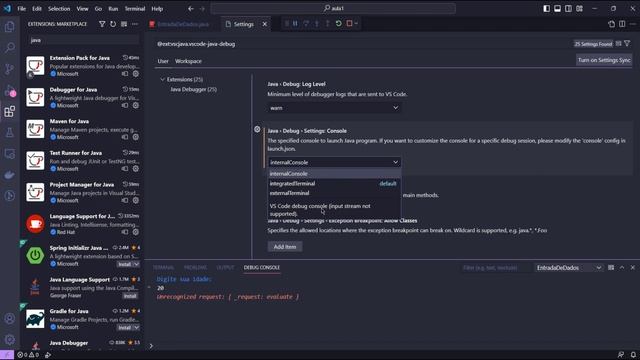This screenshot has height=360, width=640.
Task: Expand Install dropdown for Gradle for Java
Action: [x=136, y=327]
